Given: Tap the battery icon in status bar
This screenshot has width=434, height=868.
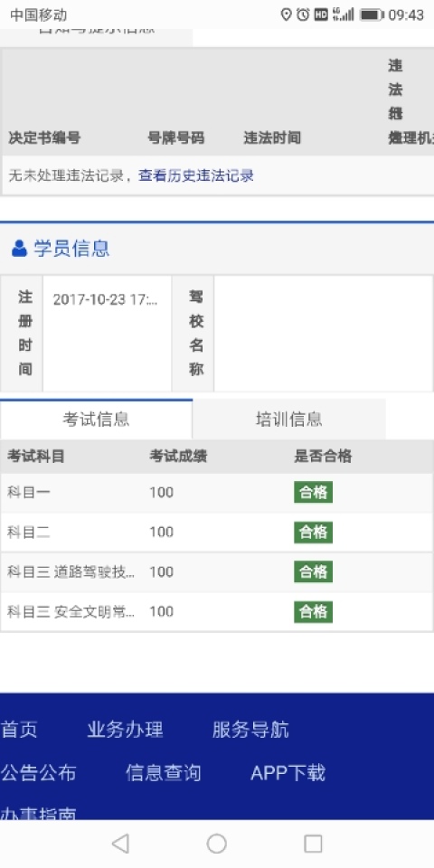Looking at the screenshot, I should [x=372, y=15].
